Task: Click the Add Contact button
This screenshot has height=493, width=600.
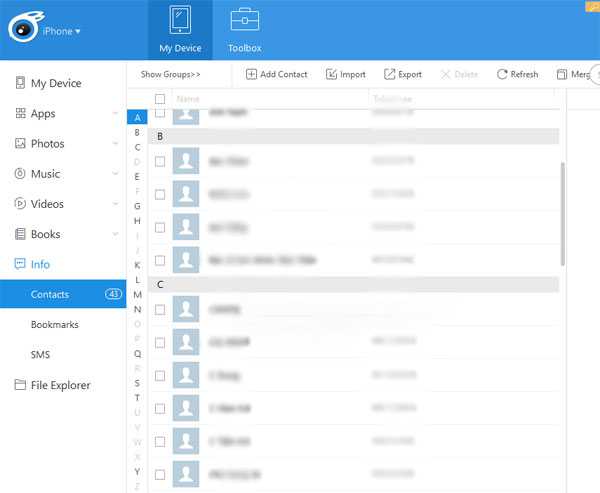Action: (x=277, y=74)
